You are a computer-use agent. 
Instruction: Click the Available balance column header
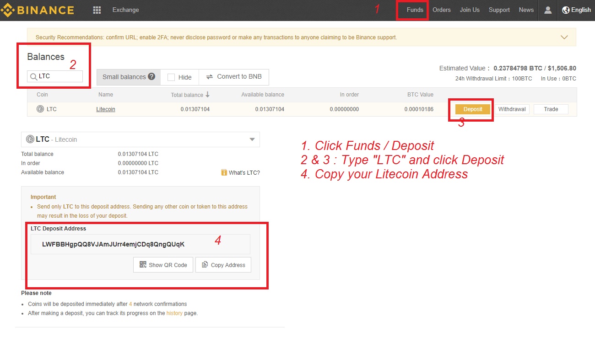263,95
